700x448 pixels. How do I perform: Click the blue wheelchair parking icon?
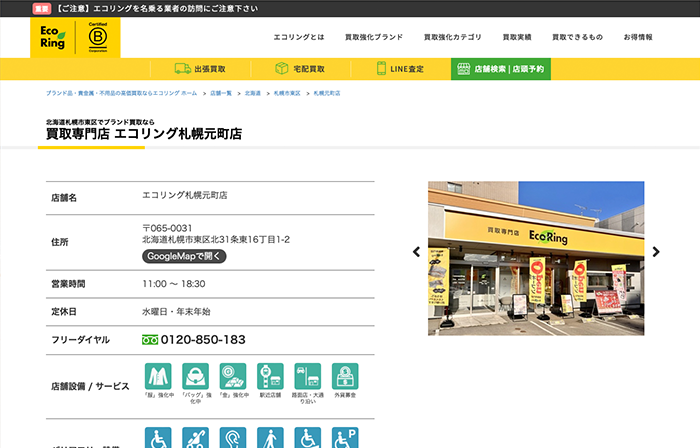click(345, 438)
